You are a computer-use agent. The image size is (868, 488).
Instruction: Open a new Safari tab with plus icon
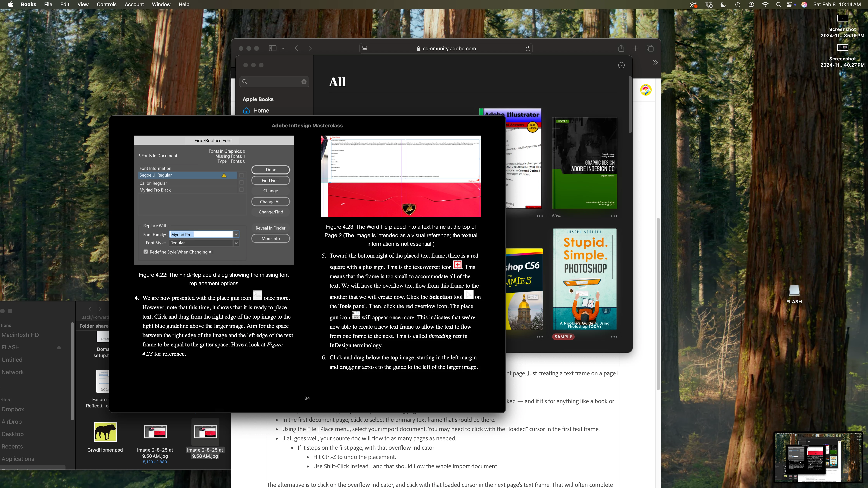click(635, 48)
